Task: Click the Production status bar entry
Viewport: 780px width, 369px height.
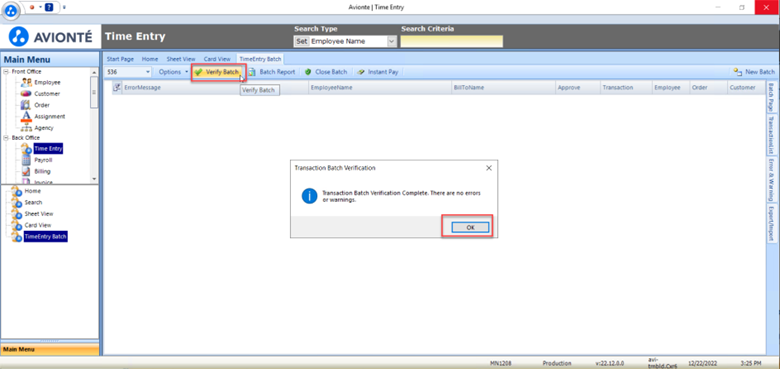Action: point(557,363)
